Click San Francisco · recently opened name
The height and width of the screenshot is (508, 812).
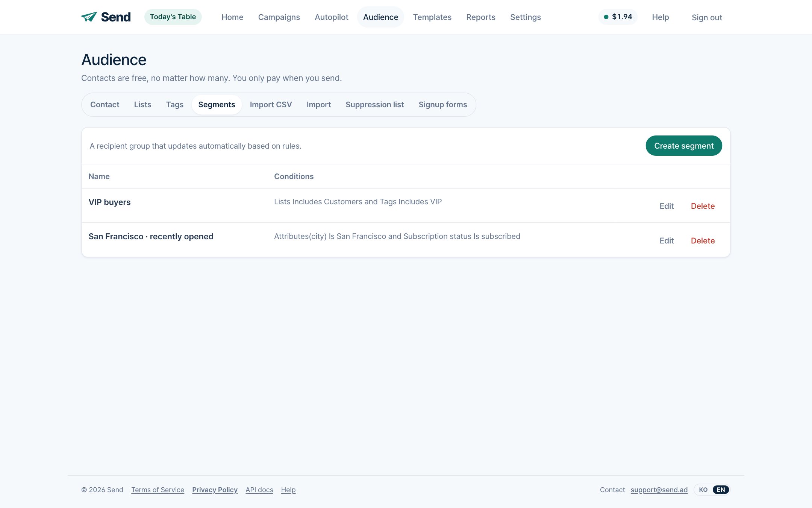151,236
